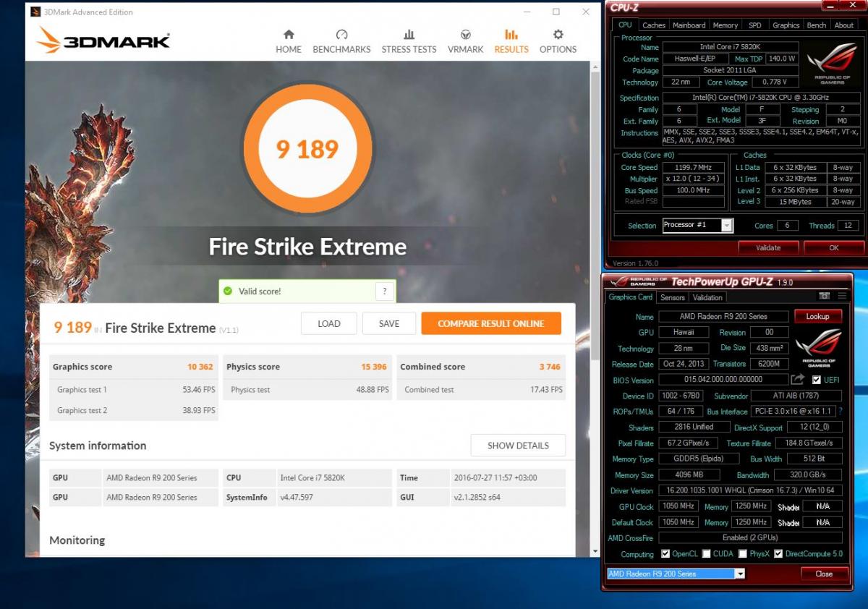
Task: Click the LOAD button in 3DMark
Action: tap(329, 323)
